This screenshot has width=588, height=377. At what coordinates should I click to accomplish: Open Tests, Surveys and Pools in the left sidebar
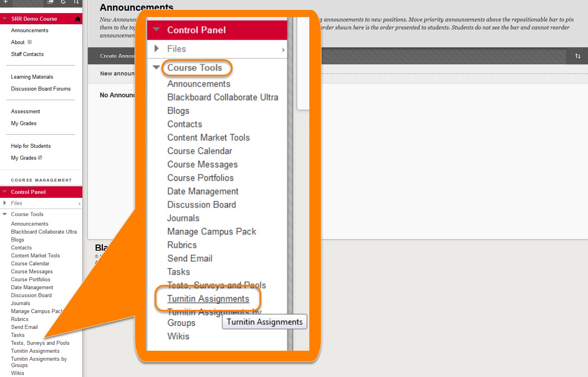click(x=40, y=343)
